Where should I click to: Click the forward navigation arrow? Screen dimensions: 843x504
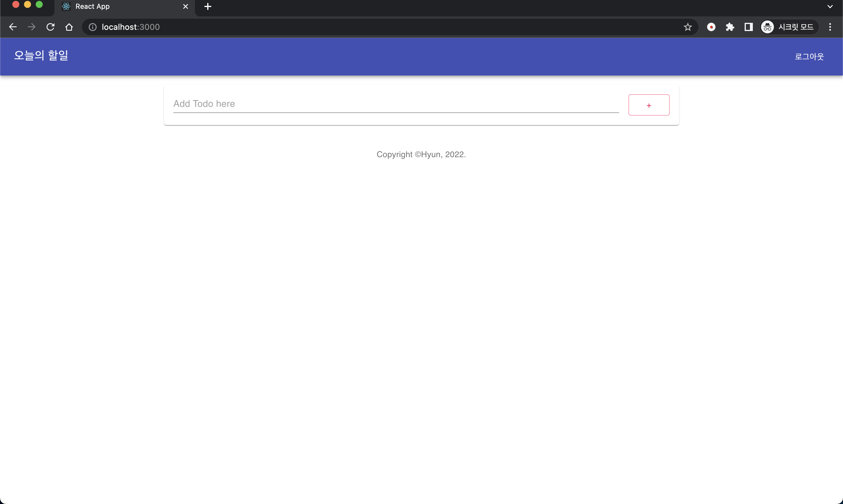click(31, 27)
